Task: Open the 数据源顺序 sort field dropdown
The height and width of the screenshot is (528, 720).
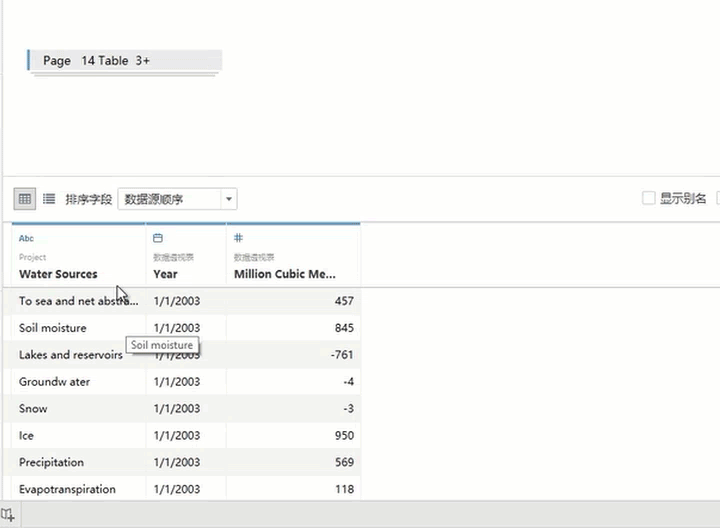Action: click(x=177, y=199)
